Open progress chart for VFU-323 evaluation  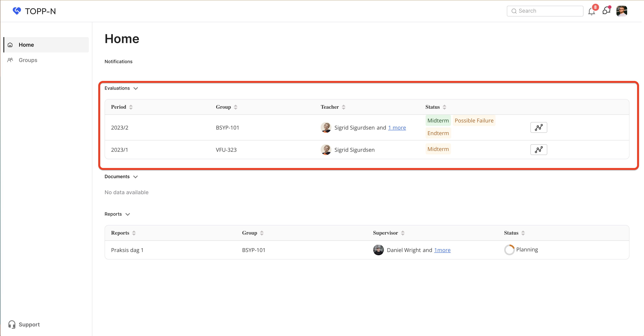tap(538, 150)
